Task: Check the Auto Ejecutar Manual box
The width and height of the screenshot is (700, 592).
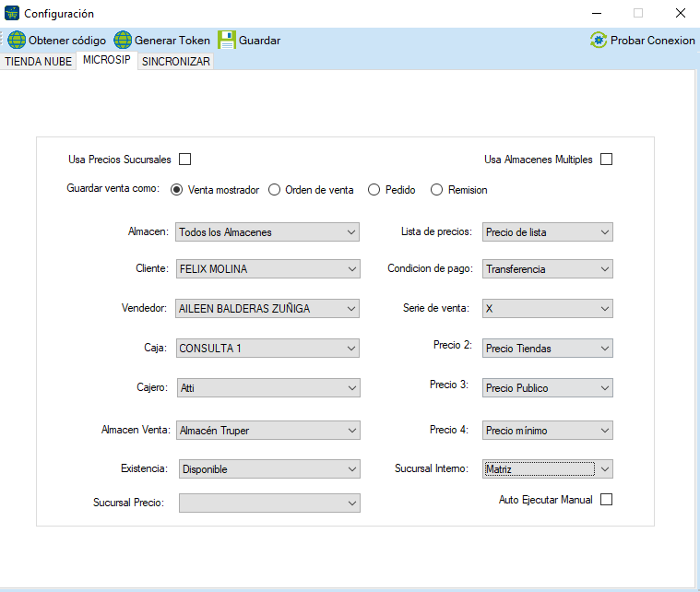Action: [x=606, y=500]
